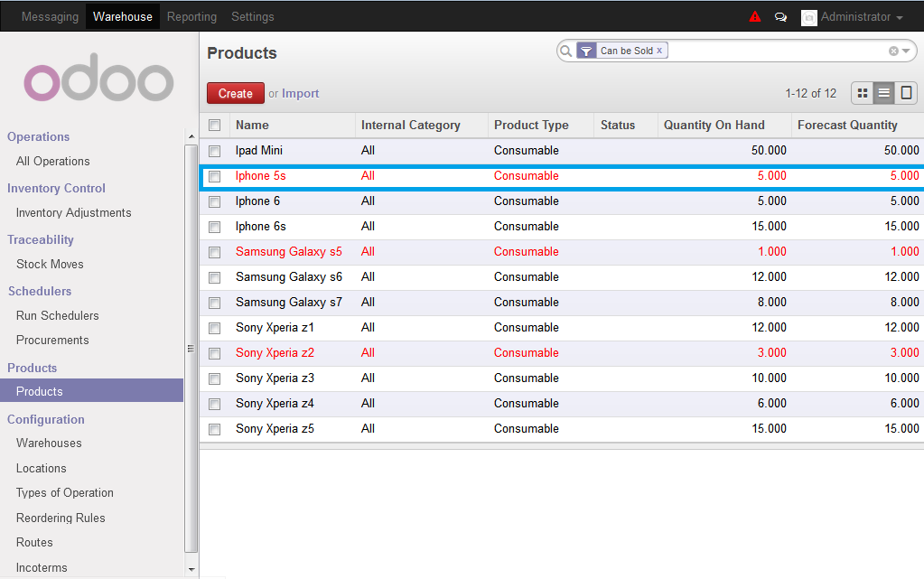Clear the search field with the x icon
The height and width of the screenshot is (579, 924).
click(893, 51)
